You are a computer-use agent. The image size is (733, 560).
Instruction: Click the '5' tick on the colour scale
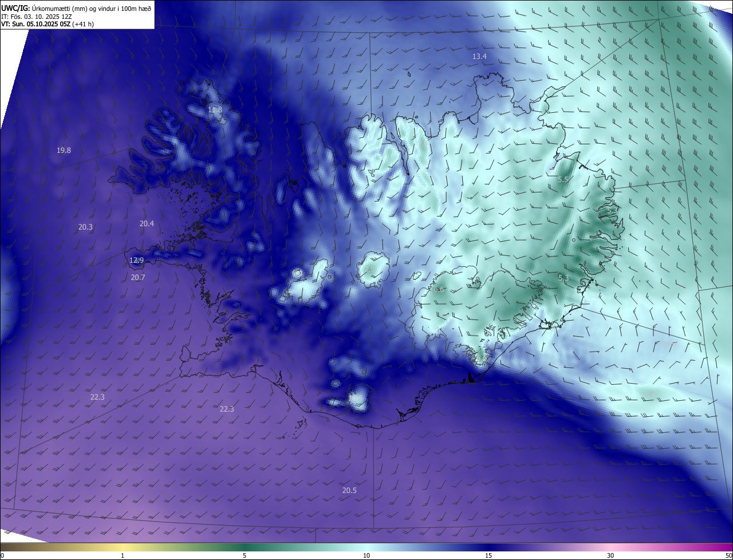(x=245, y=556)
